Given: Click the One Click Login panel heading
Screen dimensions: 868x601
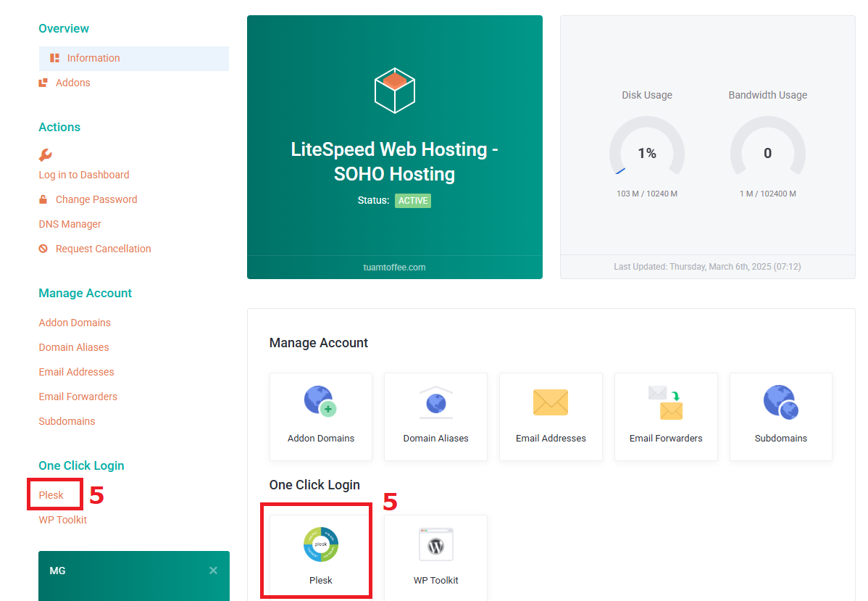Looking at the screenshot, I should tap(314, 485).
